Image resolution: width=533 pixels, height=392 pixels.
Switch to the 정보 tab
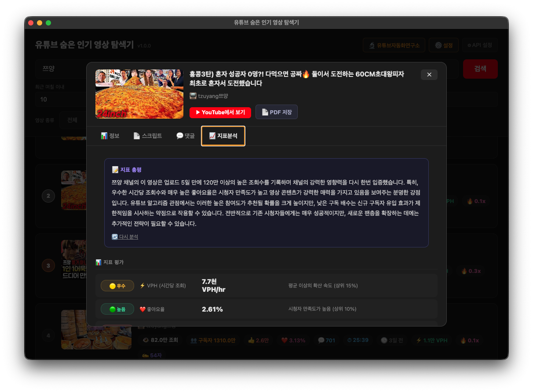tap(110, 136)
